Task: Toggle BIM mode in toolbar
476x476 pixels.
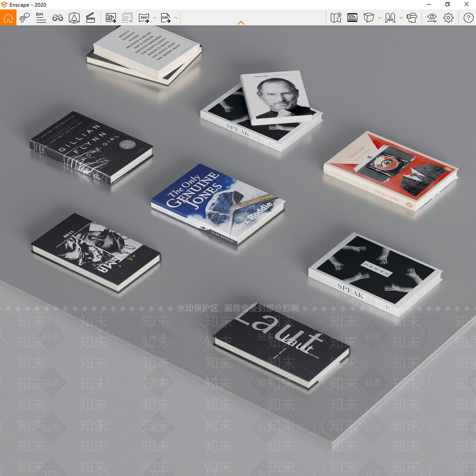Action: 41,18
